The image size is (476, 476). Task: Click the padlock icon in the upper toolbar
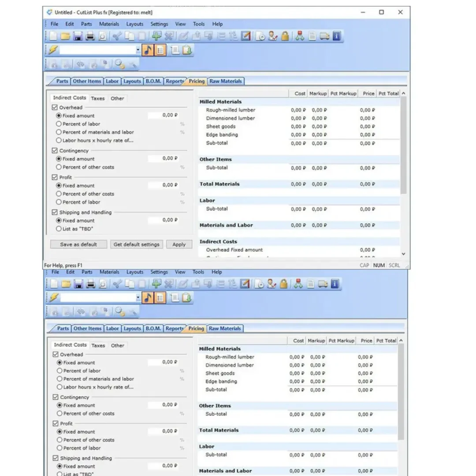tap(285, 37)
